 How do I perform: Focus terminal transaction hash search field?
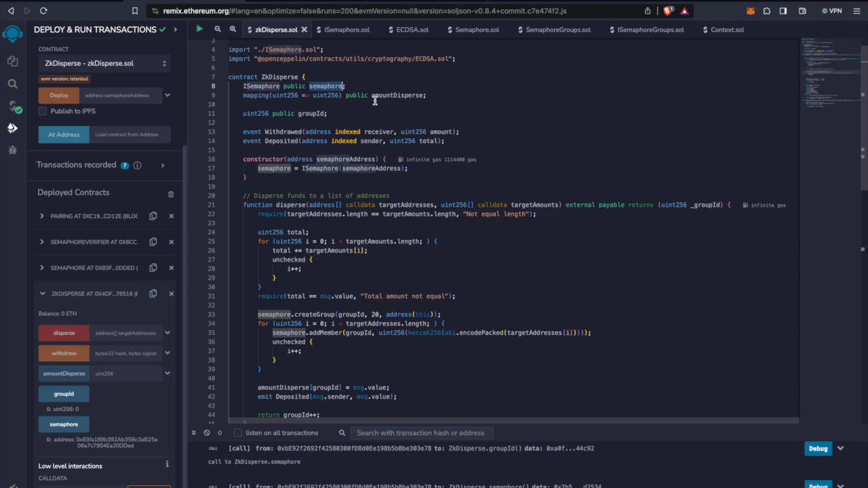[x=420, y=432]
